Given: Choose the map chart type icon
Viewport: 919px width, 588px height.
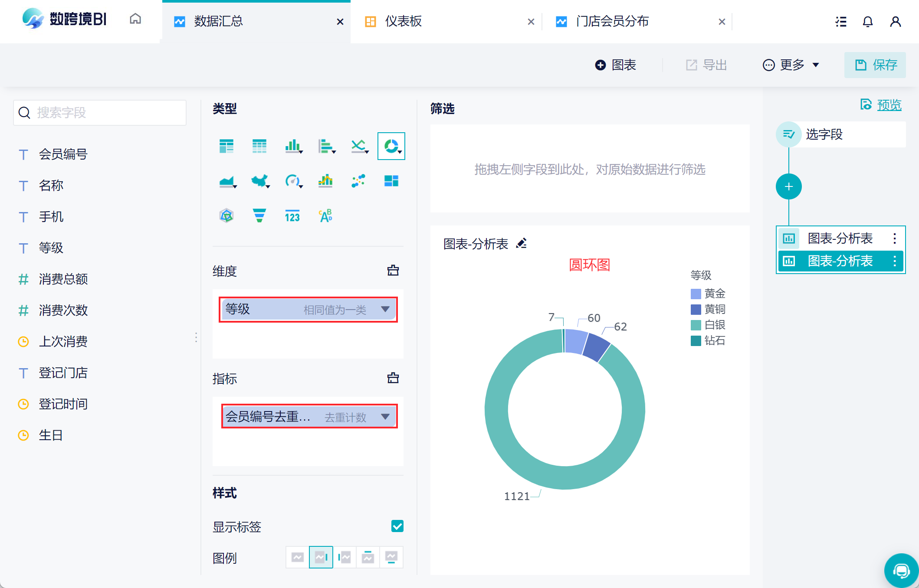Looking at the screenshot, I should (259, 181).
